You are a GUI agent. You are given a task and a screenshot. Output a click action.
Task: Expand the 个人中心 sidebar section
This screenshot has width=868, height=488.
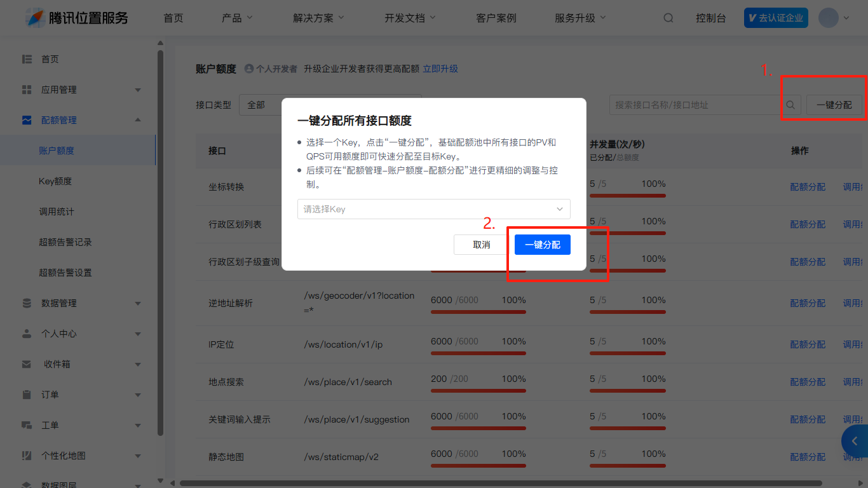(138, 334)
